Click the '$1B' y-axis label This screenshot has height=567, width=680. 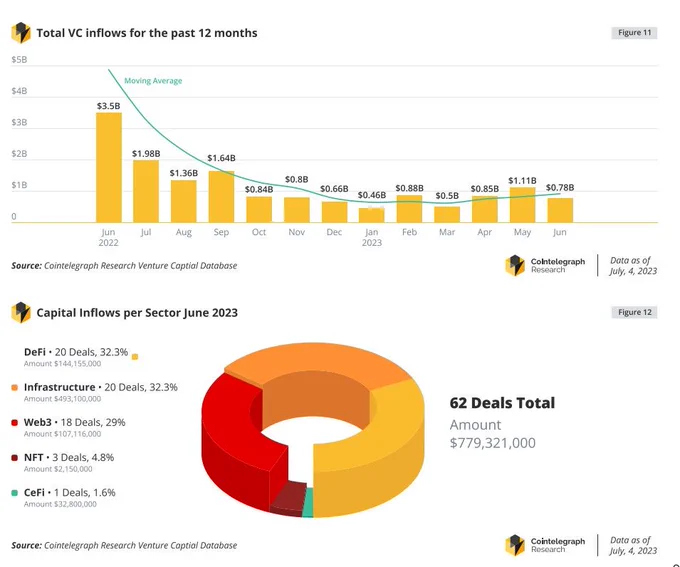pyautogui.click(x=19, y=185)
